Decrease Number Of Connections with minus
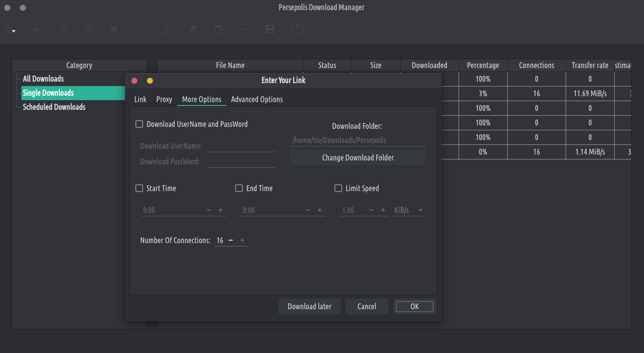This screenshot has width=644, height=353. (x=231, y=240)
